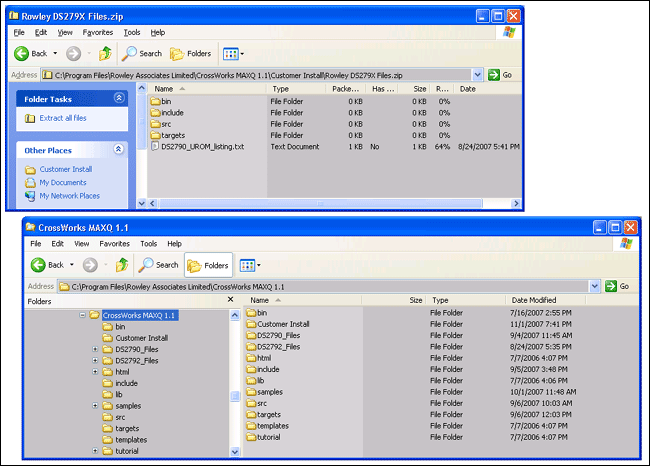Open Edit menu in the CrossWorks MAXQ window
650x466 pixels.
tap(57, 244)
